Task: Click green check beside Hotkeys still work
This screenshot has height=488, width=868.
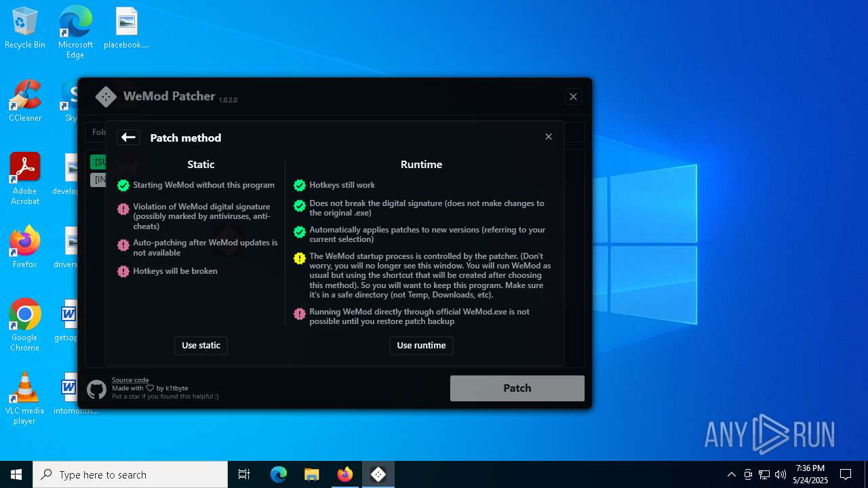Action: click(299, 185)
